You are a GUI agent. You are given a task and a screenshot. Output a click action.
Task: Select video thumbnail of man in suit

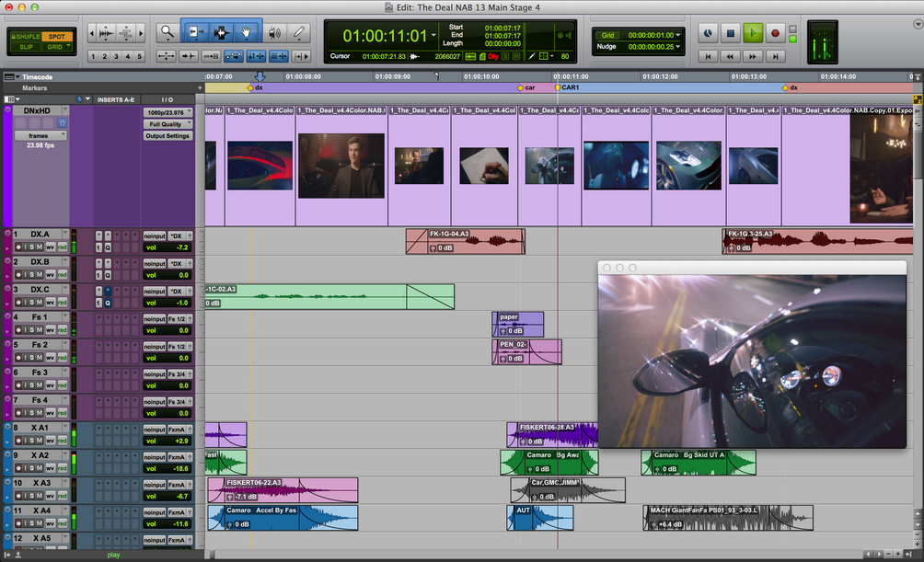(341, 166)
